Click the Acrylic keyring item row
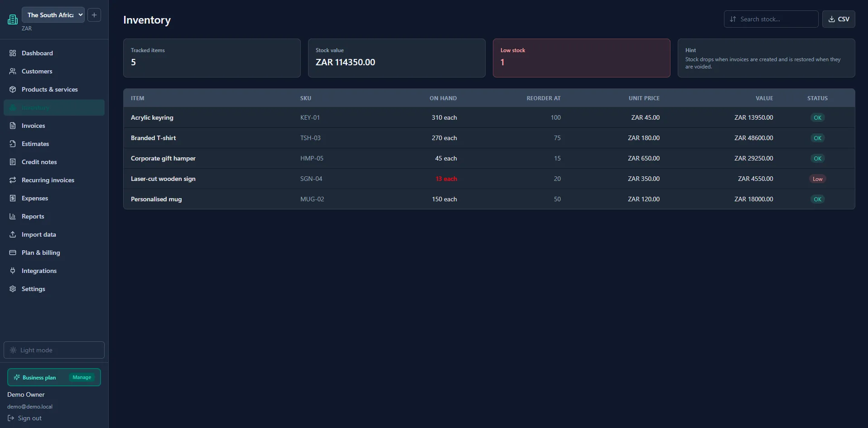 [x=489, y=117]
